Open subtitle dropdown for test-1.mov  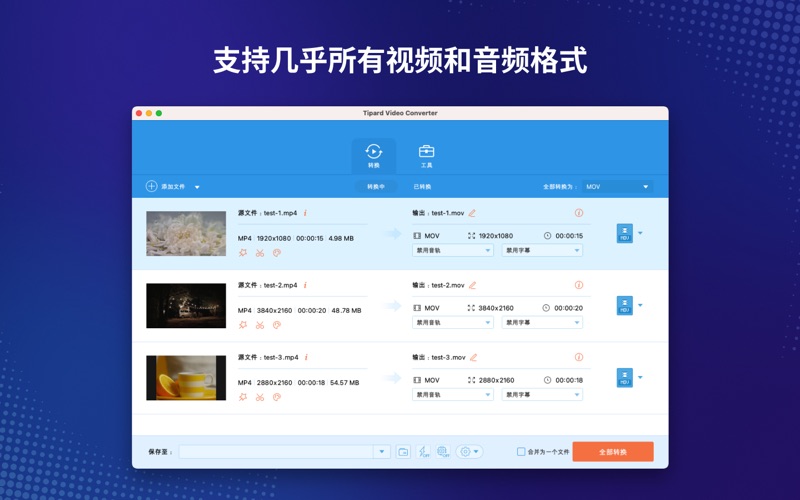coord(542,251)
